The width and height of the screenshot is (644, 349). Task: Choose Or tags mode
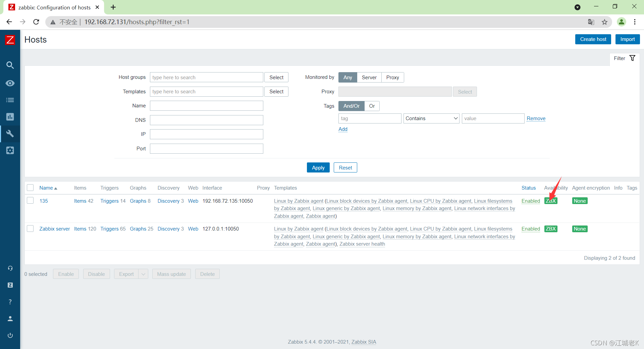coord(372,106)
